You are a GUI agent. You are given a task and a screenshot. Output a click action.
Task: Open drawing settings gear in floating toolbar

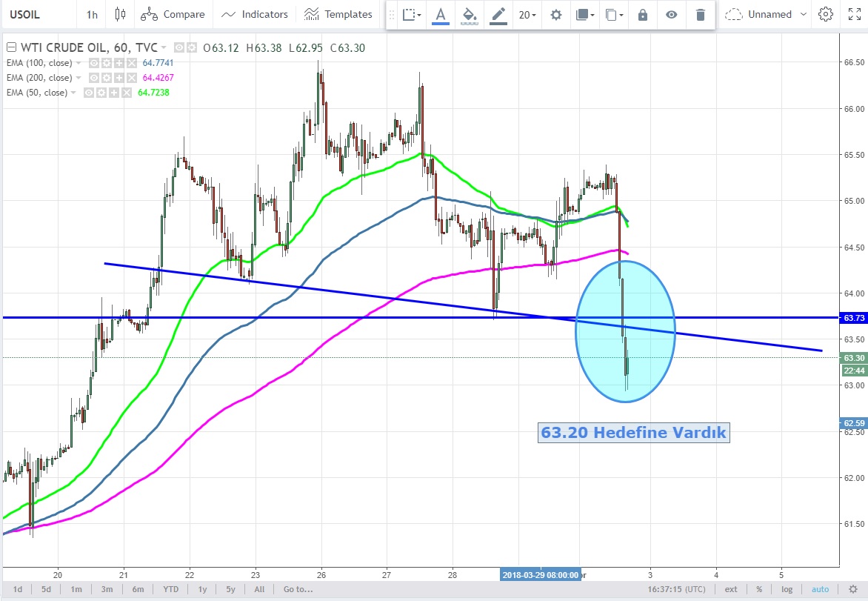click(556, 14)
